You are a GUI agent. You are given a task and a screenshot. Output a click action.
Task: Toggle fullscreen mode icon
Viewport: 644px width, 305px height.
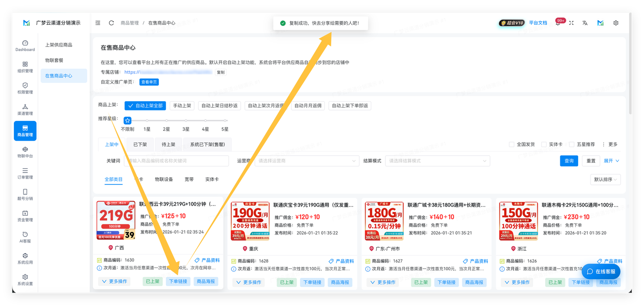(571, 23)
